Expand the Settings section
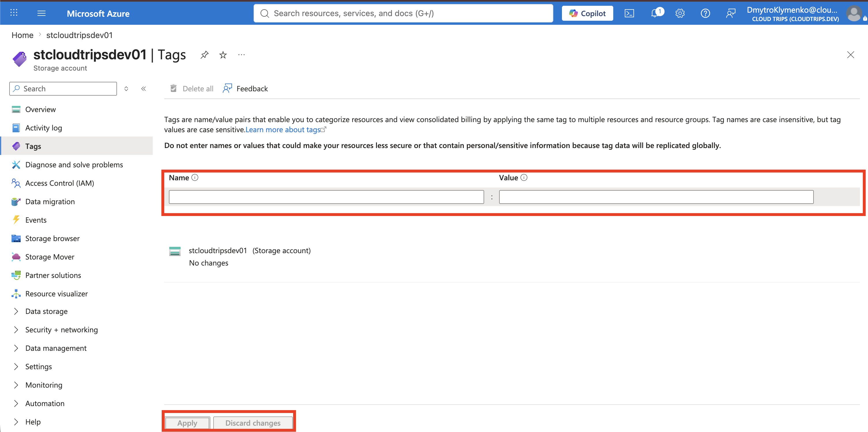Screen dimensions: 868x432 [16, 367]
